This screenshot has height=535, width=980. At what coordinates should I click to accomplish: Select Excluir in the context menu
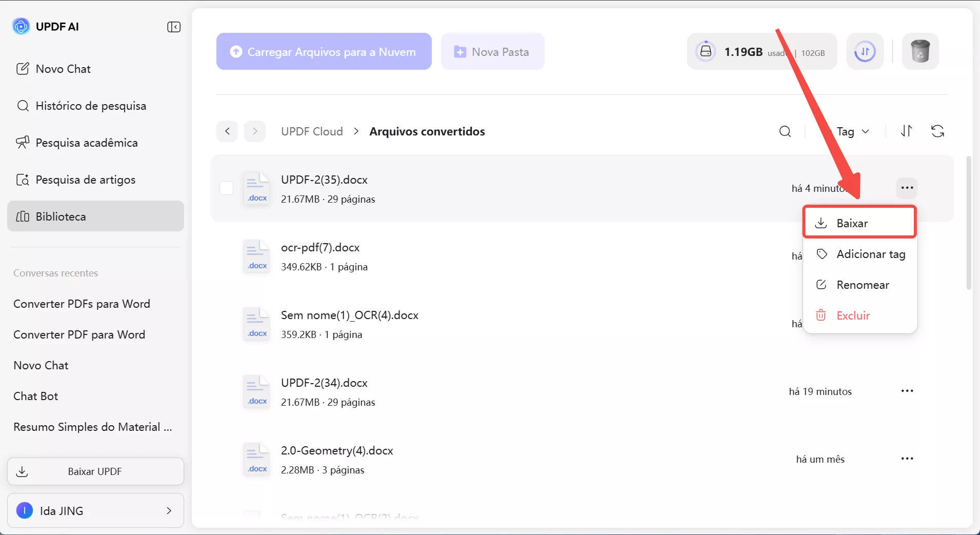[860, 315]
